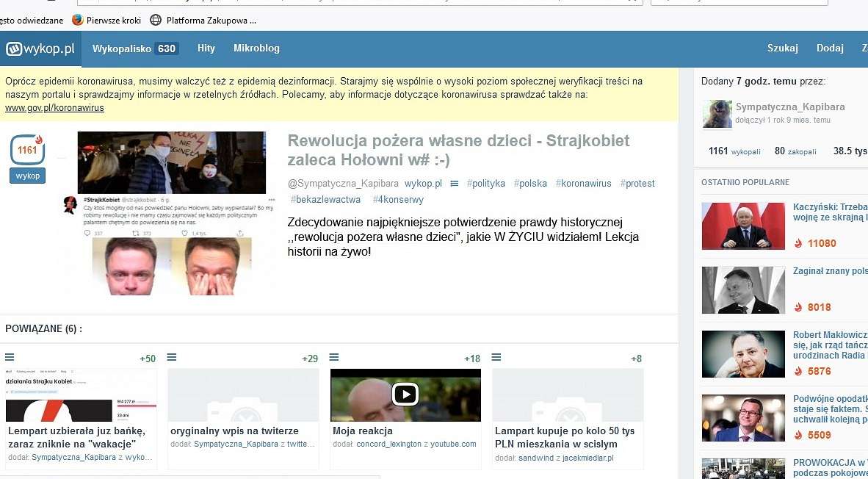This screenshot has width=868, height=479.
Task: Switch to the Hity tab
Action: tap(206, 48)
